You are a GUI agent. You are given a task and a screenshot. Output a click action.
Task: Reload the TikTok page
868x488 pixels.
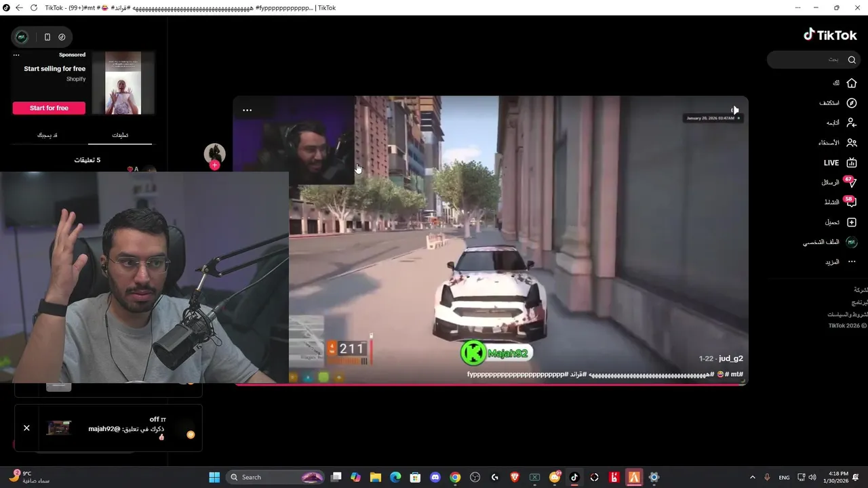pos(33,7)
